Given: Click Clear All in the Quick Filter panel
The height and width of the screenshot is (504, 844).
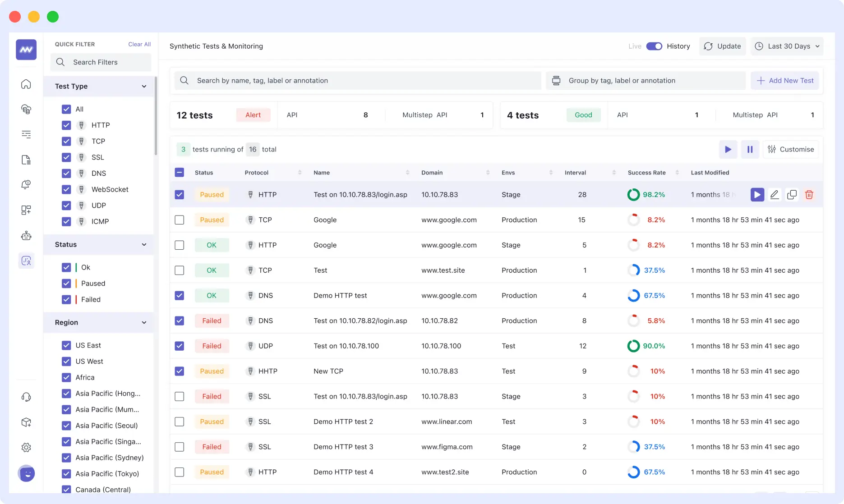Looking at the screenshot, I should (139, 44).
